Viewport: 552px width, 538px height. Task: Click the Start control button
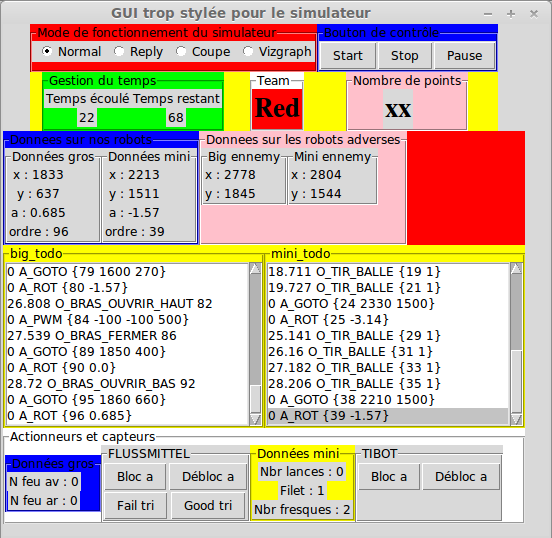pyautogui.click(x=348, y=56)
